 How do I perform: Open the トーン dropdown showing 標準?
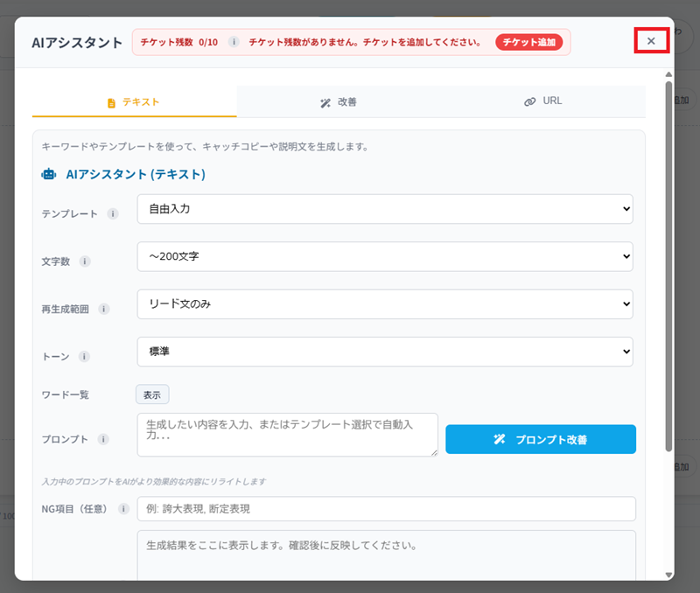385,351
